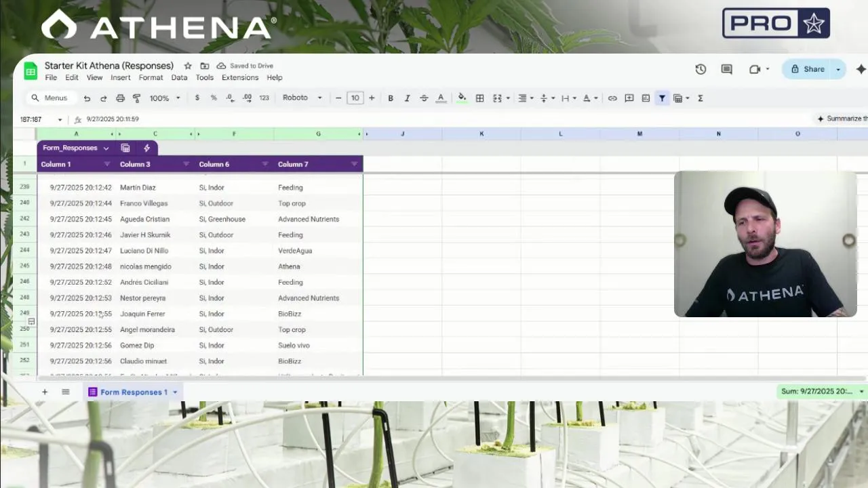Open merge cells dropdown arrow
The width and height of the screenshot is (868, 488).
click(x=508, y=98)
